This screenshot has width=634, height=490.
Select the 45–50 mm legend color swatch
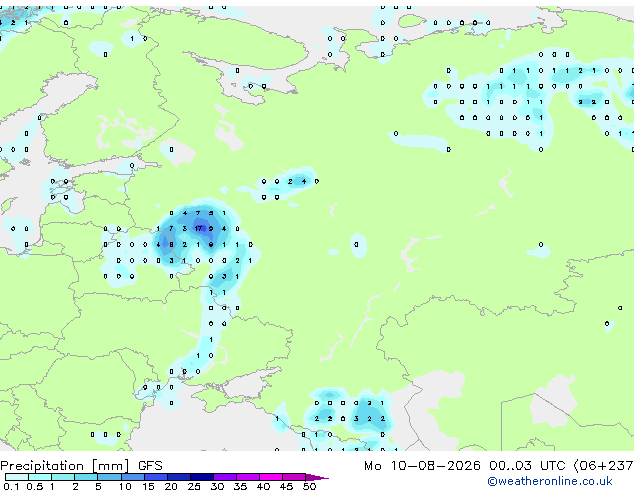point(294,477)
